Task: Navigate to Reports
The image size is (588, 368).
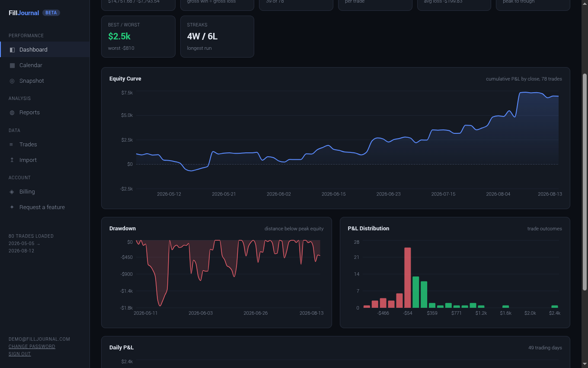Action: (45, 112)
